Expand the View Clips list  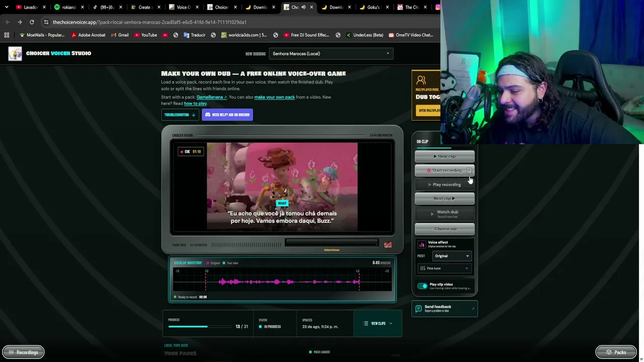pos(378,323)
